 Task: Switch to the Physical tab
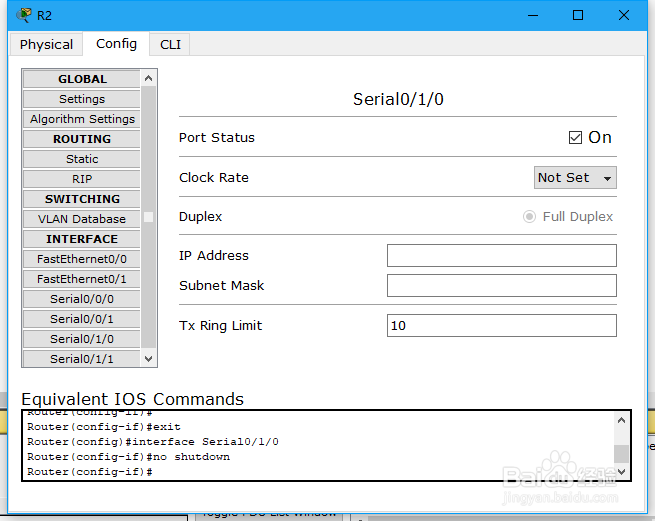46,44
